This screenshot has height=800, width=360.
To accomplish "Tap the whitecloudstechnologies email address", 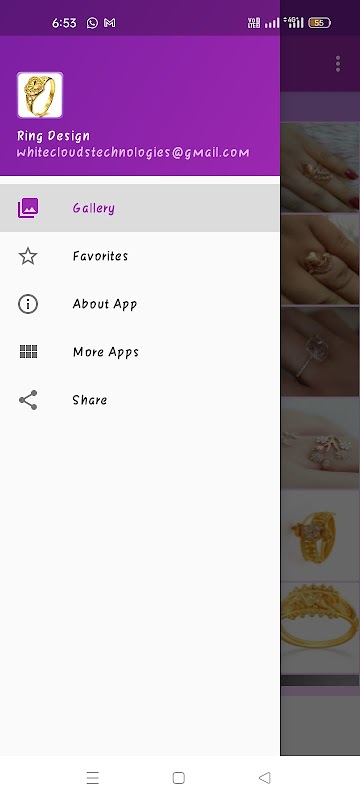I will click(133, 153).
